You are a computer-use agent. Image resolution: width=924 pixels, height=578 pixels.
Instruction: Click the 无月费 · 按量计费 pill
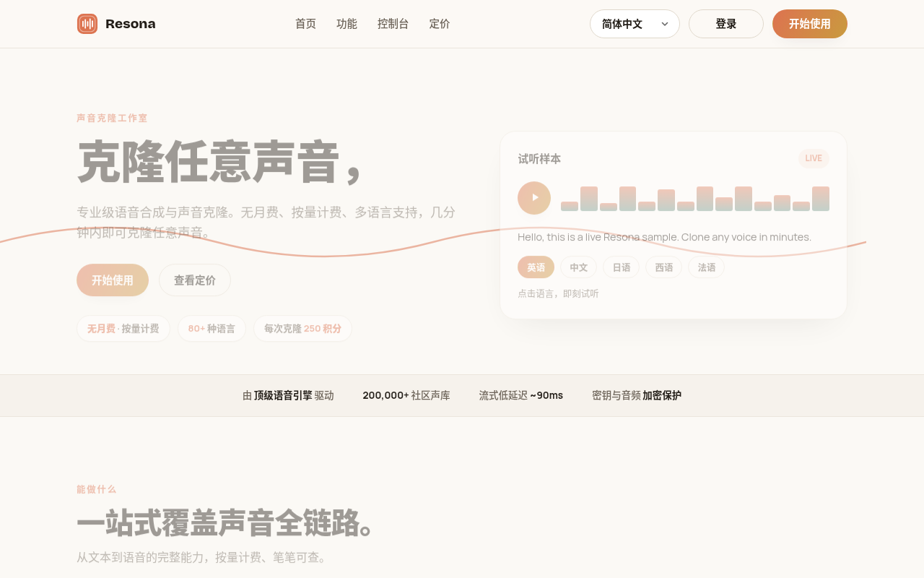pyautogui.click(x=123, y=329)
